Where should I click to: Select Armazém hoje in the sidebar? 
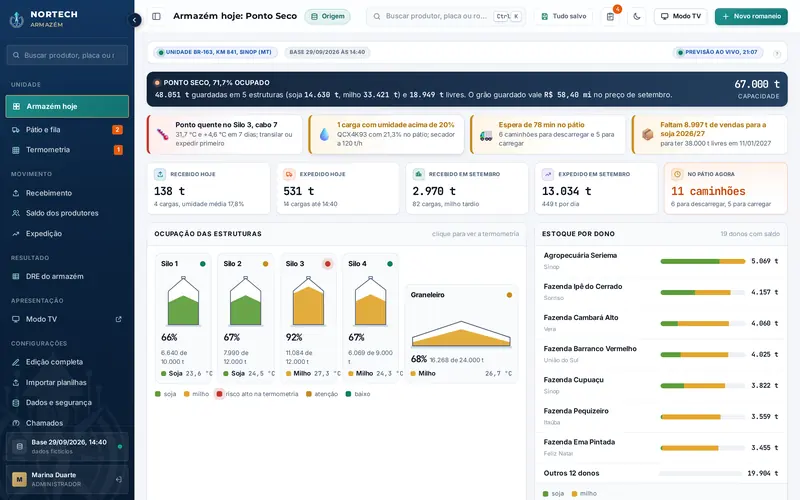[x=67, y=106]
